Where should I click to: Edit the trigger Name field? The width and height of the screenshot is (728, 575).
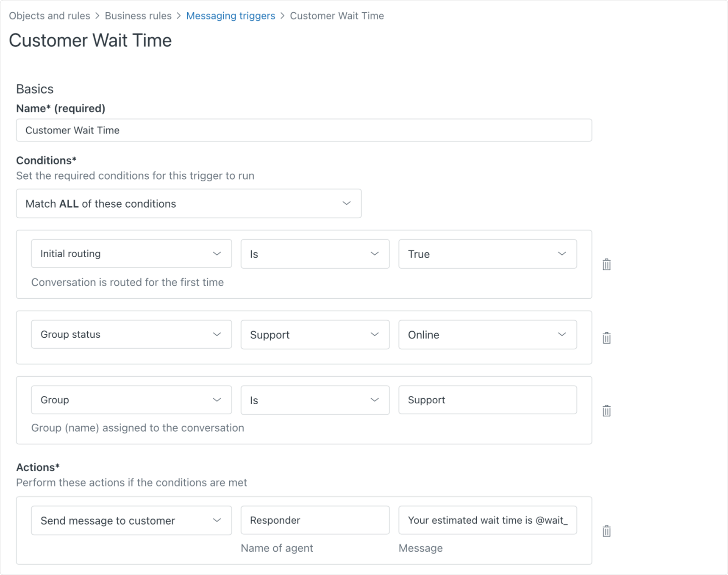[x=303, y=130]
